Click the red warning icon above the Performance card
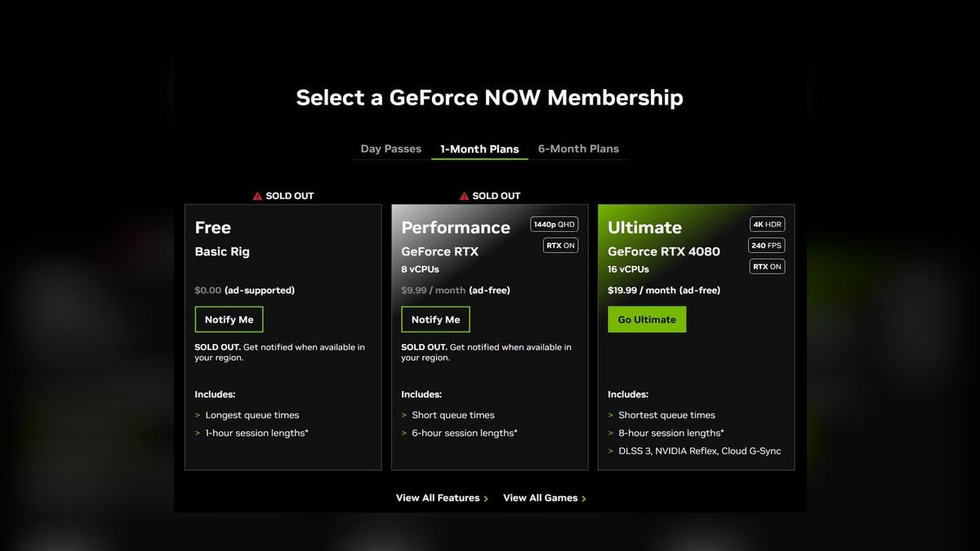980x551 pixels. click(464, 196)
